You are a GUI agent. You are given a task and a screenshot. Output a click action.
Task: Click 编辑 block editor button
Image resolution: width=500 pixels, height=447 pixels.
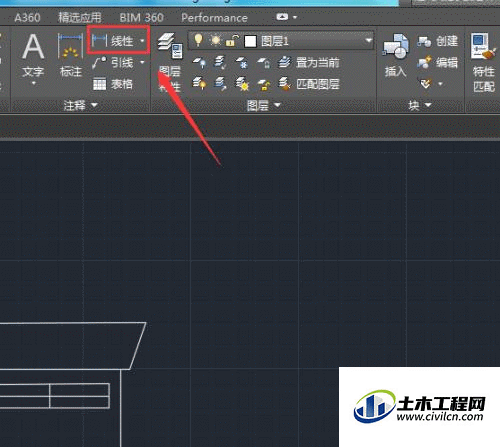[438, 62]
